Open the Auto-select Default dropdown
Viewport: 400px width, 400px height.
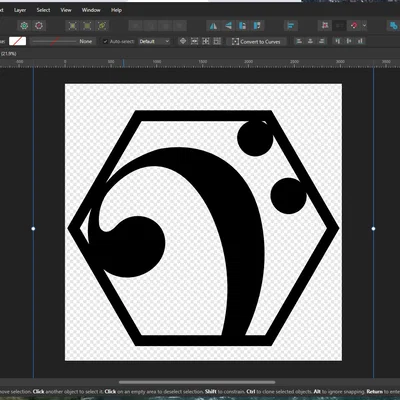point(154,41)
